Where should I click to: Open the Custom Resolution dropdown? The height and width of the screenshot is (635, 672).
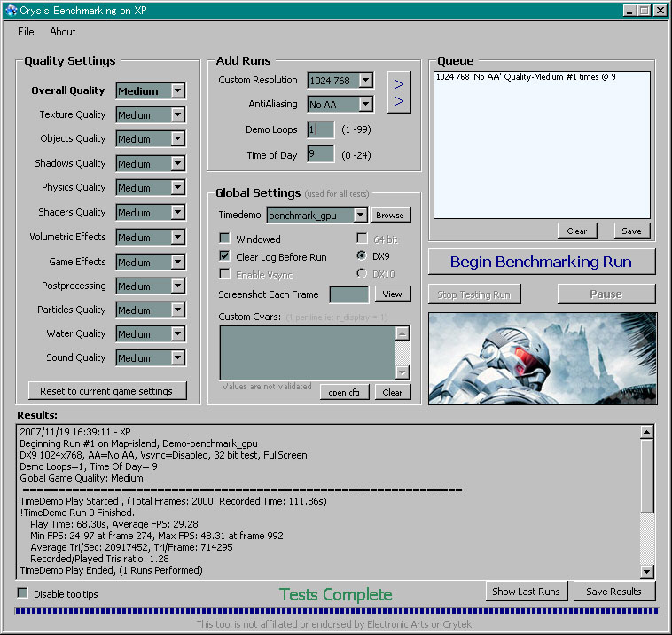365,80
